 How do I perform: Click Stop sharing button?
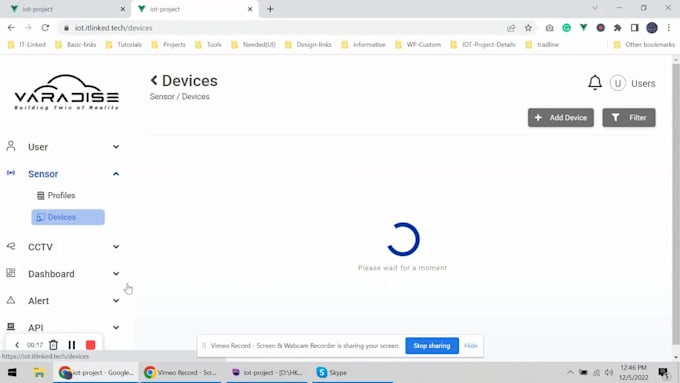pos(432,346)
